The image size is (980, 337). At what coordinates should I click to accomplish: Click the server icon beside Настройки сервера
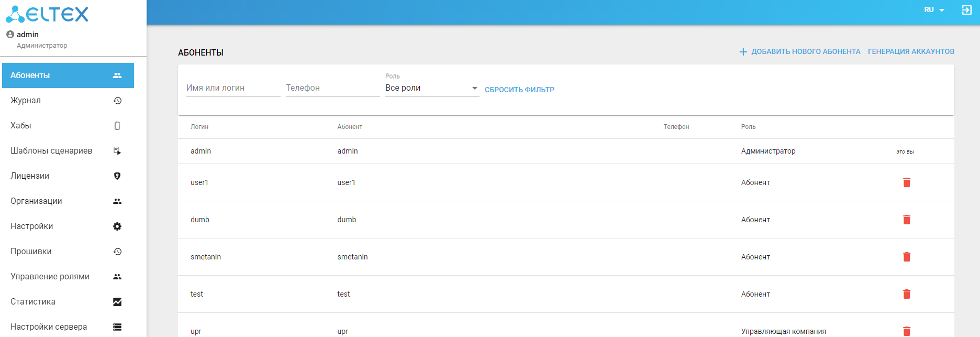117,327
